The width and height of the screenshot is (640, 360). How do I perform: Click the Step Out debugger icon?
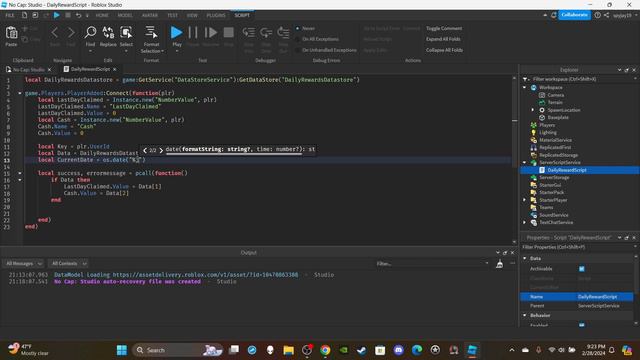tap(283, 33)
